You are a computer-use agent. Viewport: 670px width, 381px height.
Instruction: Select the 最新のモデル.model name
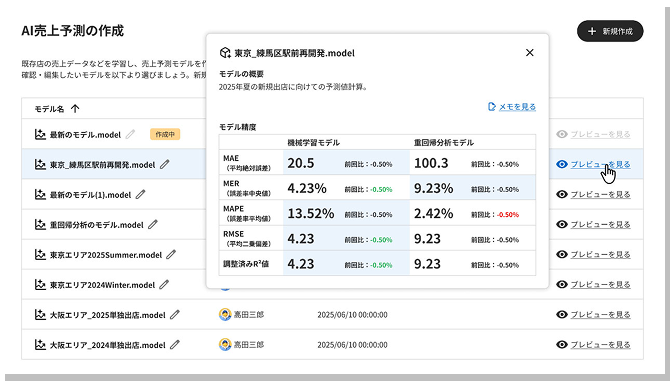(85, 135)
